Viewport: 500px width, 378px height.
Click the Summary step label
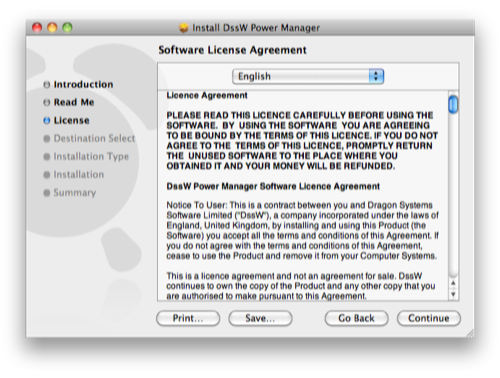point(75,192)
